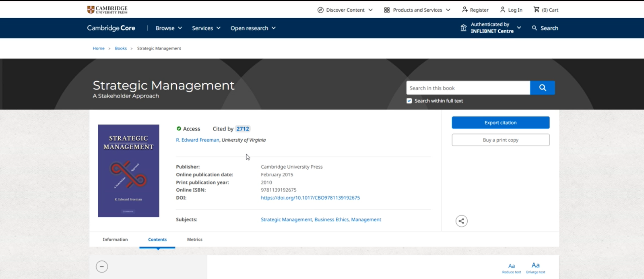Open the DOI link for the book
Viewport: 644px width, 279px height.
(x=310, y=198)
